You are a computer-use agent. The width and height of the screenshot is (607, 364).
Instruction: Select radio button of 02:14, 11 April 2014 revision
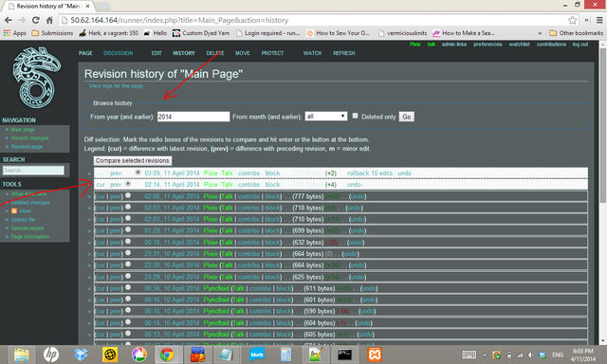click(x=128, y=184)
